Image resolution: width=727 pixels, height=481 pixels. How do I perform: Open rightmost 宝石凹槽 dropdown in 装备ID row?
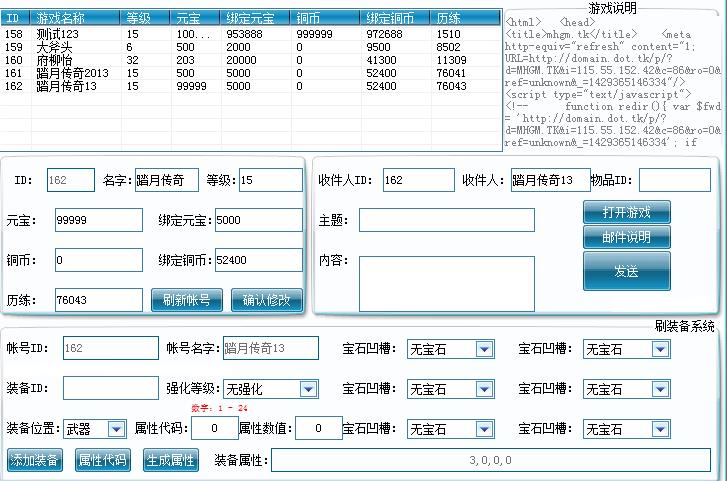(627, 389)
